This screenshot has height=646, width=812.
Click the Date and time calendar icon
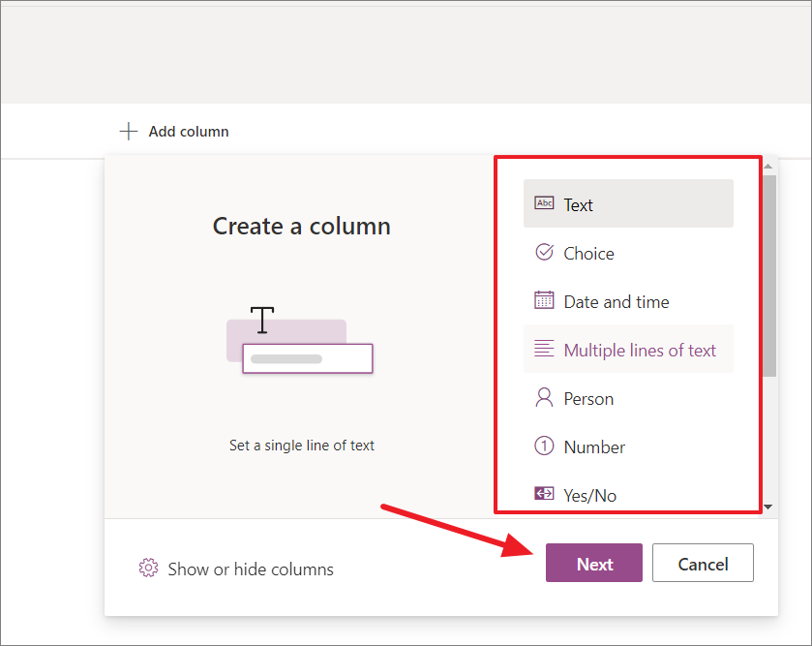pyautogui.click(x=545, y=301)
